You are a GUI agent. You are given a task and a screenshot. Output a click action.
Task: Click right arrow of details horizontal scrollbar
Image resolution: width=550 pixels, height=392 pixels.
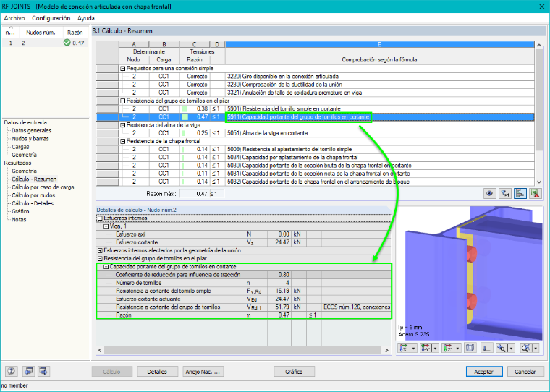[x=387, y=350]
